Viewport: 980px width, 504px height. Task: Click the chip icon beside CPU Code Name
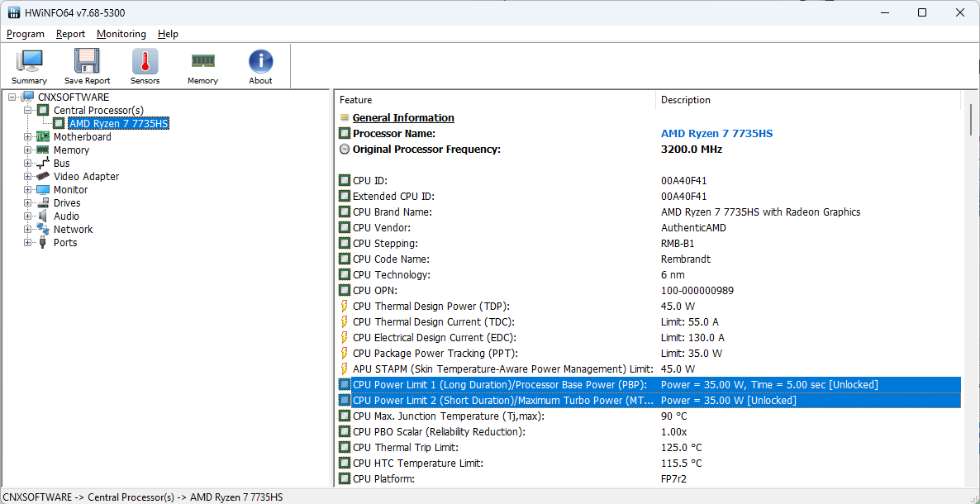pos(345,259)
